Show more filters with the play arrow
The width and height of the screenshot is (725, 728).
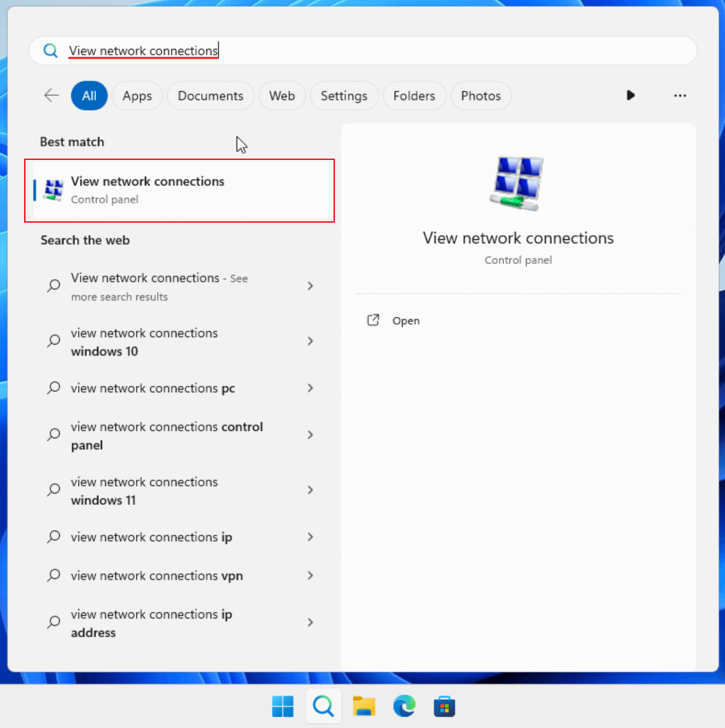coord(631,96)
